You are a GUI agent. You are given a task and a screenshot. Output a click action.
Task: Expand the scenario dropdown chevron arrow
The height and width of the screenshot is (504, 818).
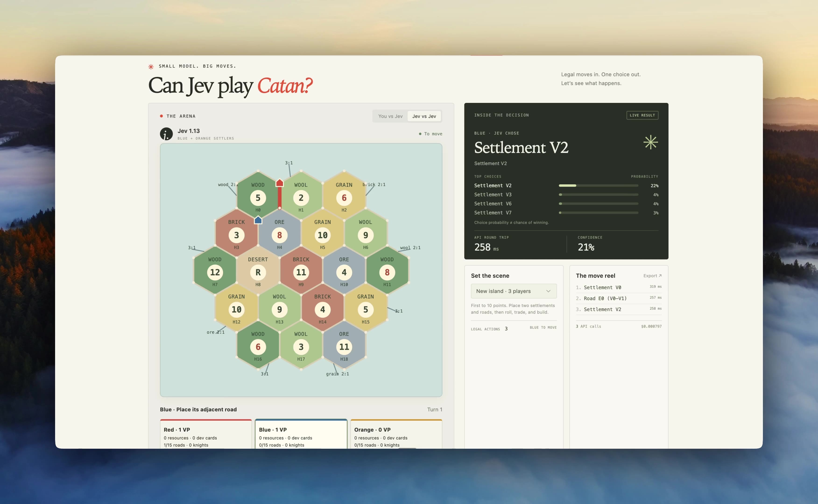[x=548, y=291]
